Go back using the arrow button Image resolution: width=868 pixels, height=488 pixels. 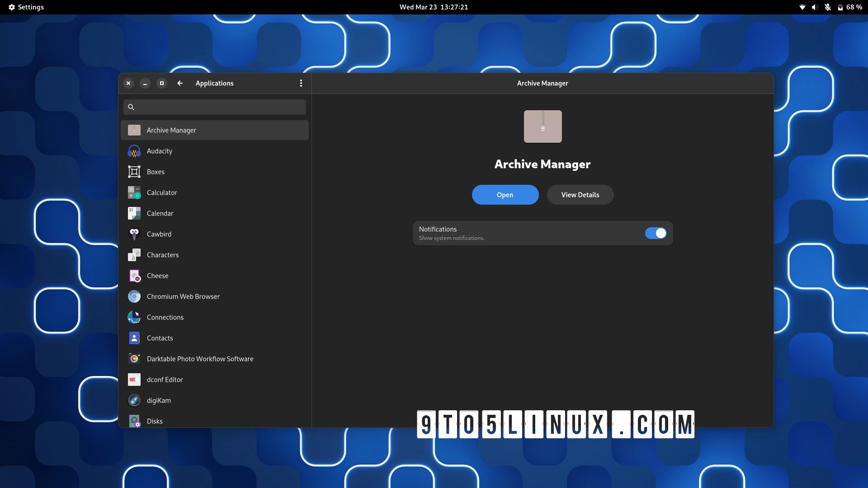tap(180, 83)
